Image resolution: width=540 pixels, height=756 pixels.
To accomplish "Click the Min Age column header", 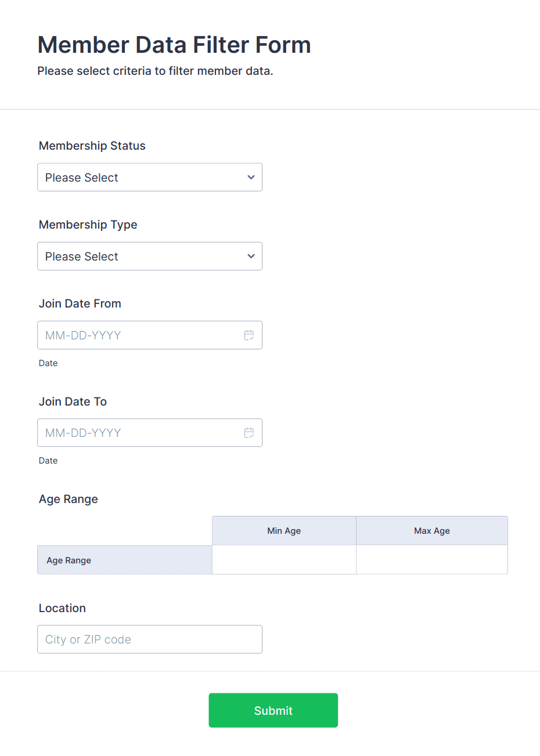I will 284,530.
